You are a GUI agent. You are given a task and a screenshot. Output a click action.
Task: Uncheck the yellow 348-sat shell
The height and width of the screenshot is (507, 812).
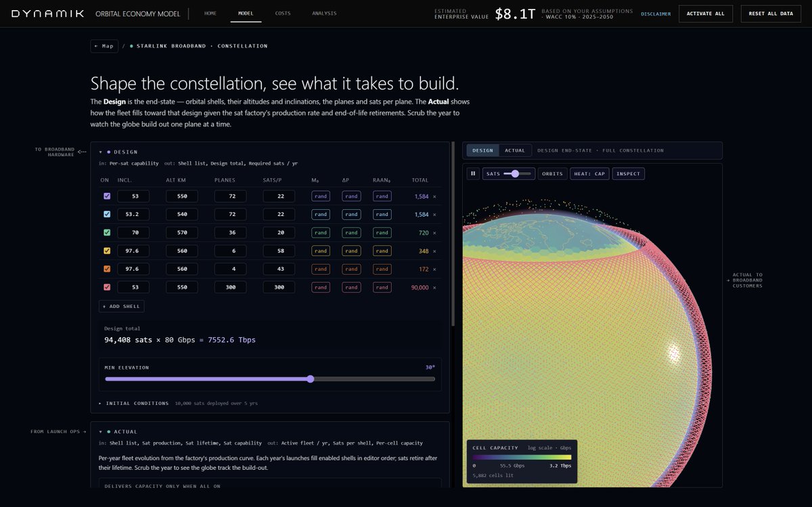106,251
